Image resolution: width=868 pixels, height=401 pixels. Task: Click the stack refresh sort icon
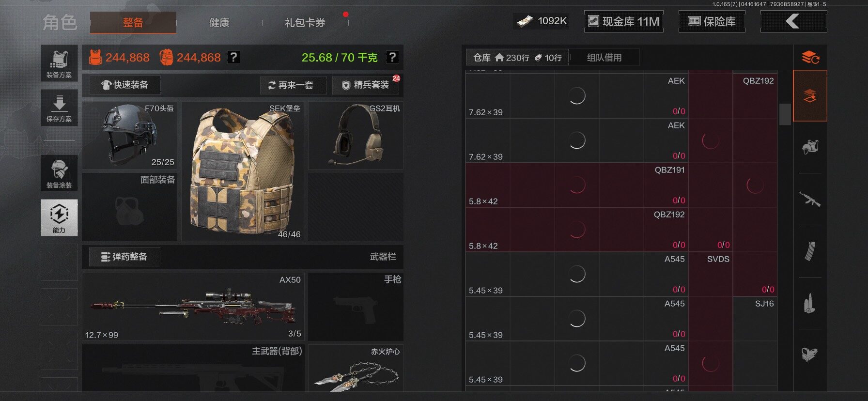tap(810, 58)
